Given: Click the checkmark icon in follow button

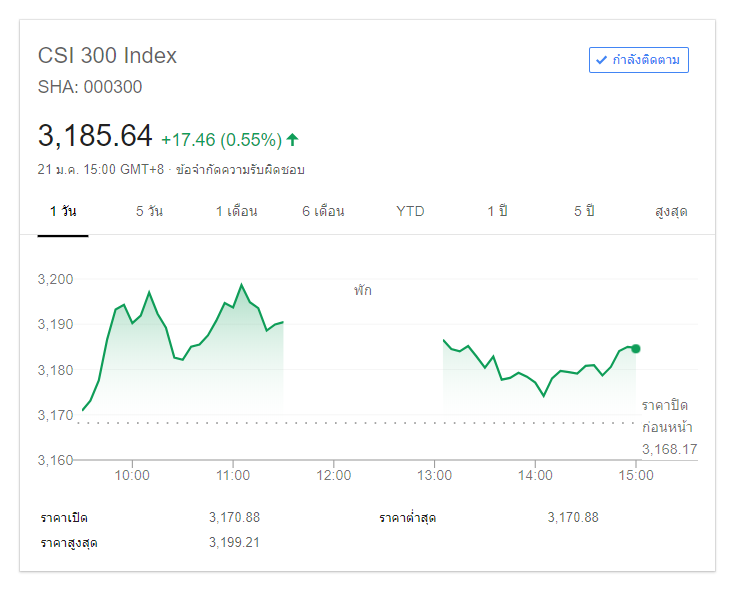Looking at the screenshot, I should click(601, 60).
